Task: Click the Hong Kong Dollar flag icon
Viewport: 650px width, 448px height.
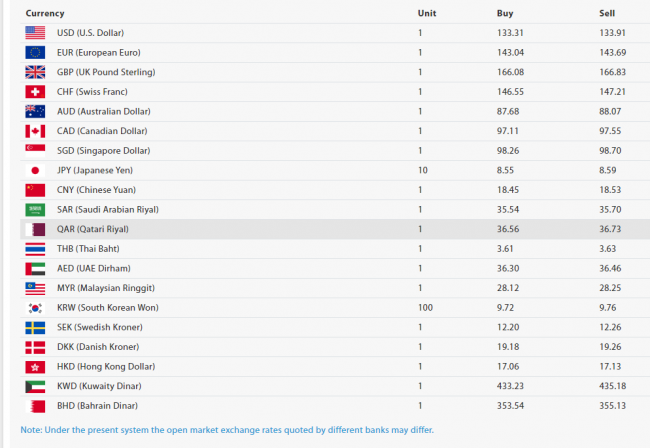Action: click(x=35, y=367)
